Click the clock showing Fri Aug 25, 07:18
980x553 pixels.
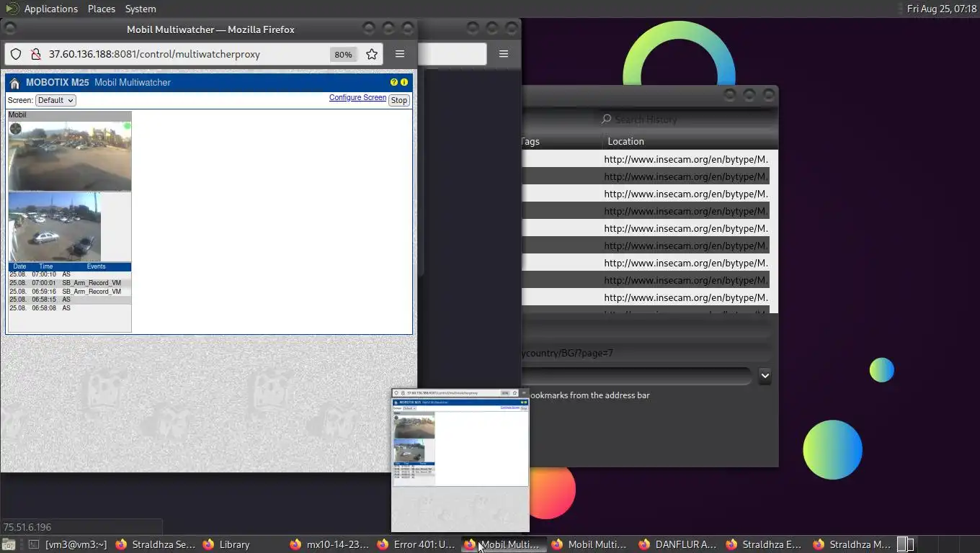(x=941, y=9)
